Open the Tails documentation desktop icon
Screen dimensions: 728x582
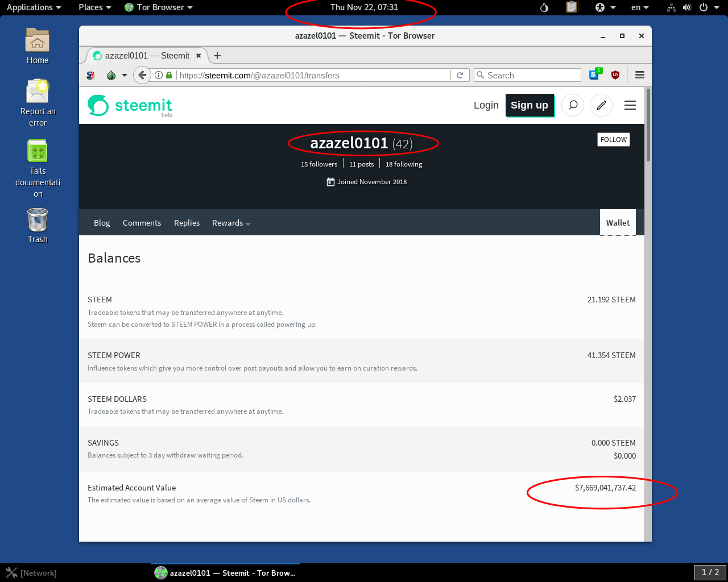pyautogui.click(x=38, y=168)
